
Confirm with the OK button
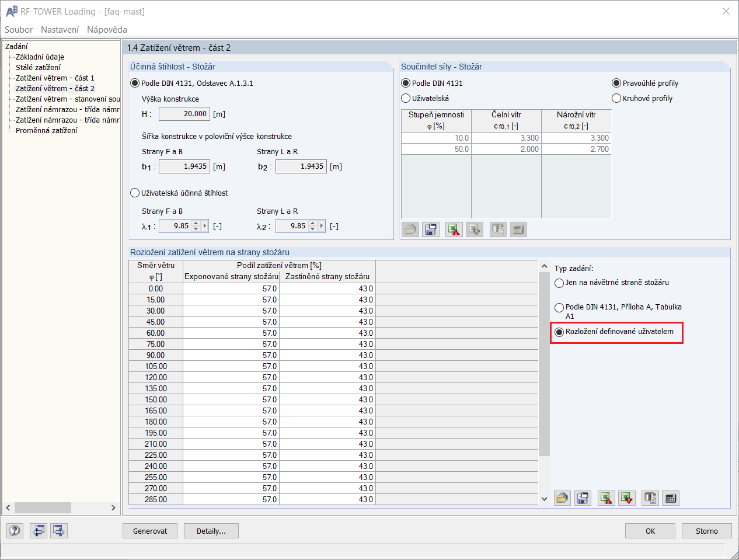tap(650, 531)
